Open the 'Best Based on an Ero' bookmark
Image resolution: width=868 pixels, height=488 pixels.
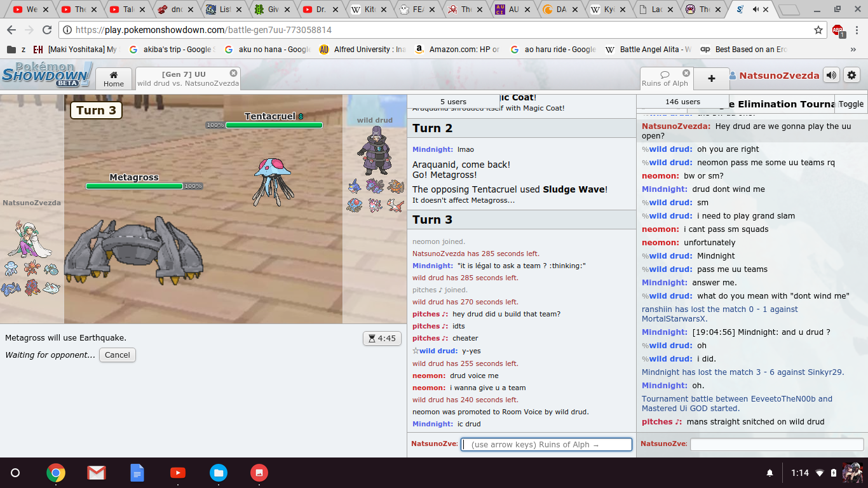point(745,50)
